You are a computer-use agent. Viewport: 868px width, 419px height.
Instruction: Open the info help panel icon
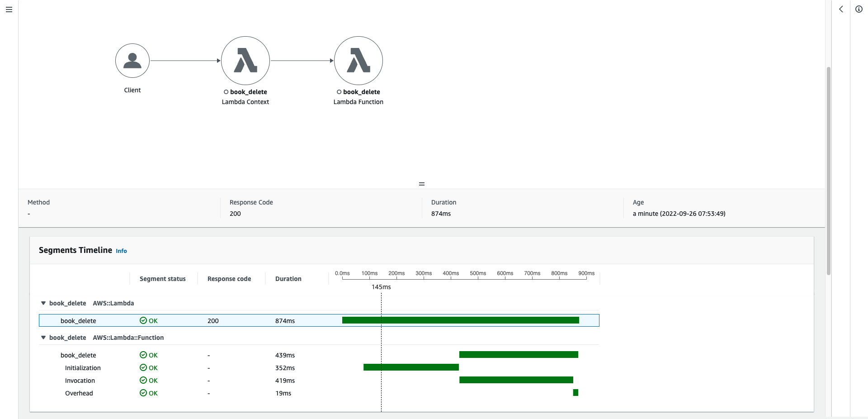click(859, 9)
